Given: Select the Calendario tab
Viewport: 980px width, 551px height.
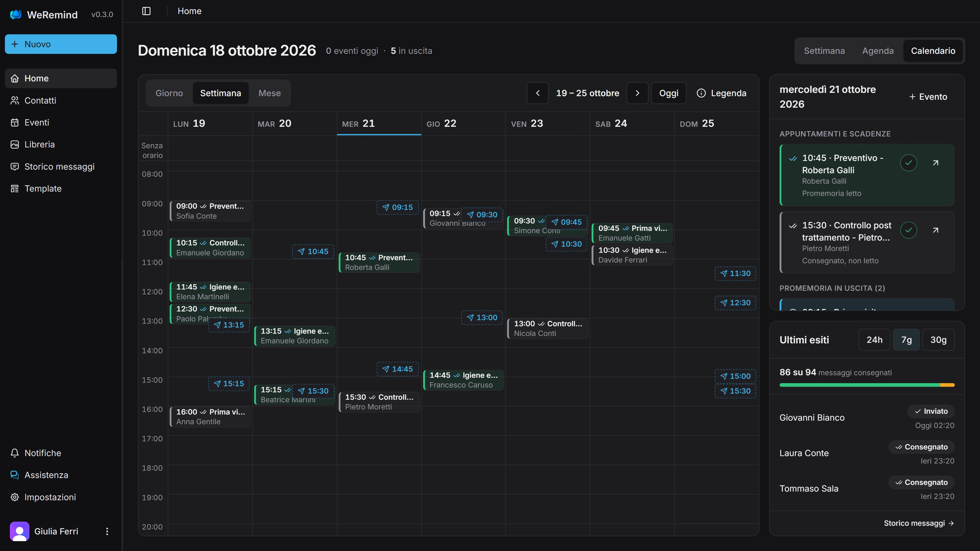Looking at the screenshot, I should coord(933,51).
